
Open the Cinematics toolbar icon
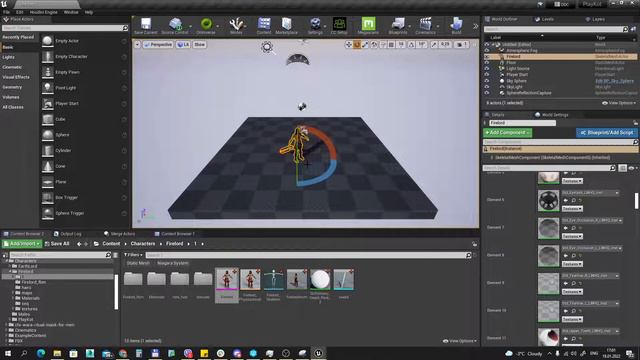[x=426, y=25]
